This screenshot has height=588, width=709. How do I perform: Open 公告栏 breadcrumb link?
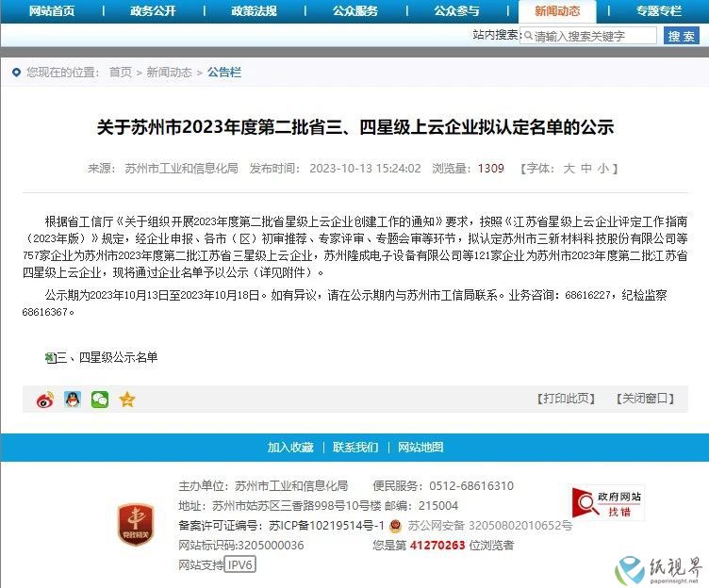click(224, 73)
